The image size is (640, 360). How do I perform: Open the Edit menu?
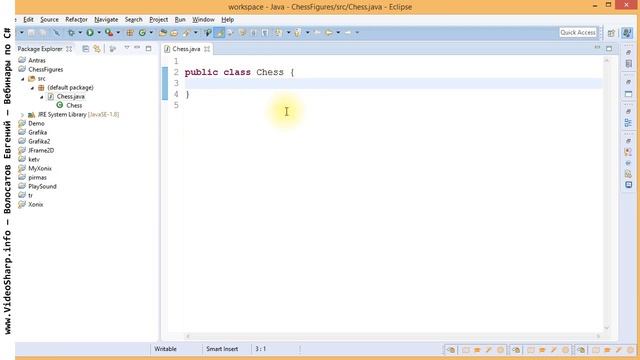[x=28, y=20]
